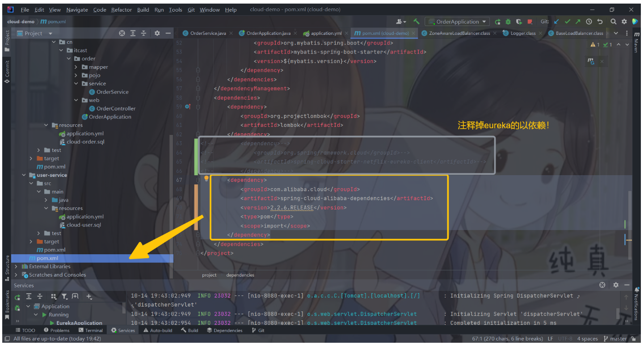Expand Scratches and Consoles node
644x349 pixels.
(17, 275)
